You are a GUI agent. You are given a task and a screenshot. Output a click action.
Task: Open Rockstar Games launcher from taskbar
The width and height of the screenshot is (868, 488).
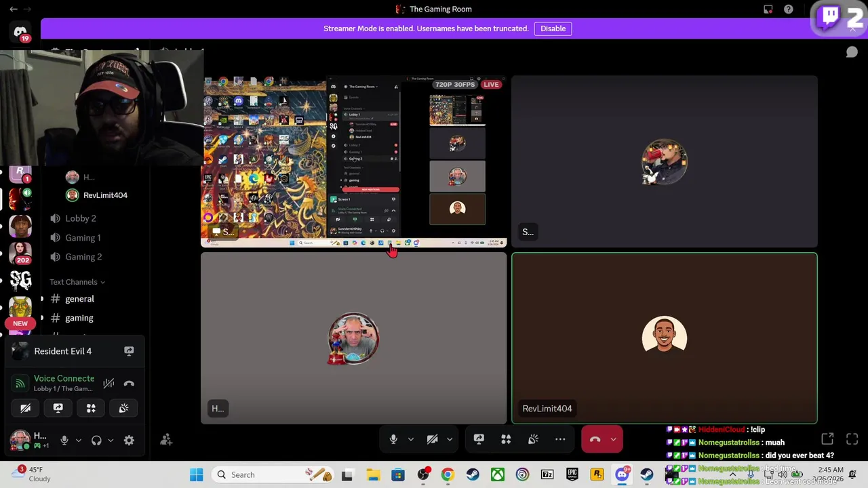[x=597, y=474]
